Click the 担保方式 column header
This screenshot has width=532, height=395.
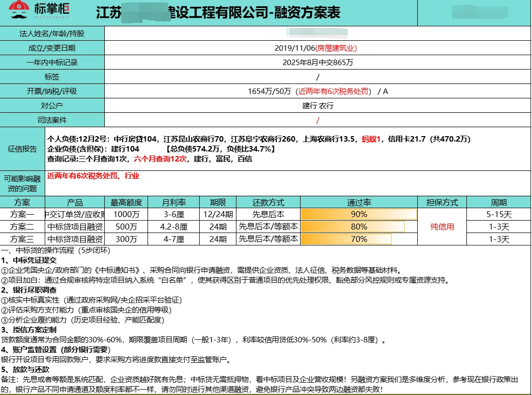click(442, 202)
